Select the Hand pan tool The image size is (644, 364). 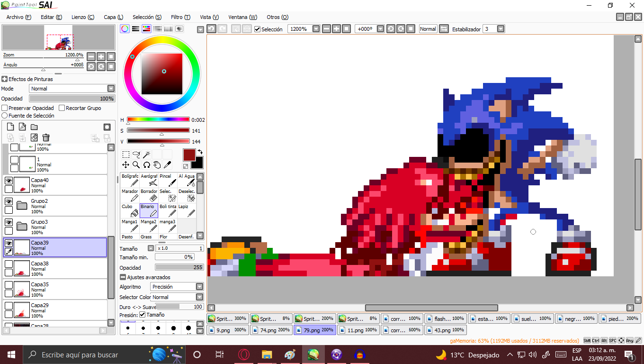pos(157,165)
